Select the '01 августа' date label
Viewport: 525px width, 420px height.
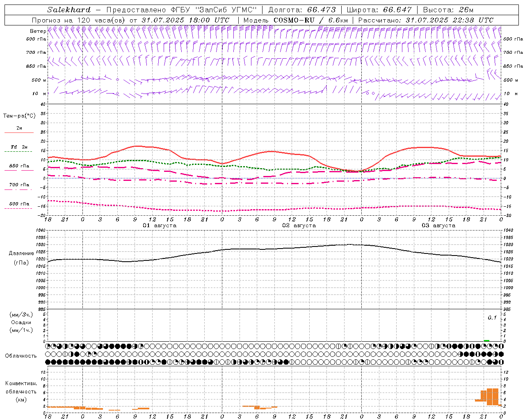pos(160,226)
